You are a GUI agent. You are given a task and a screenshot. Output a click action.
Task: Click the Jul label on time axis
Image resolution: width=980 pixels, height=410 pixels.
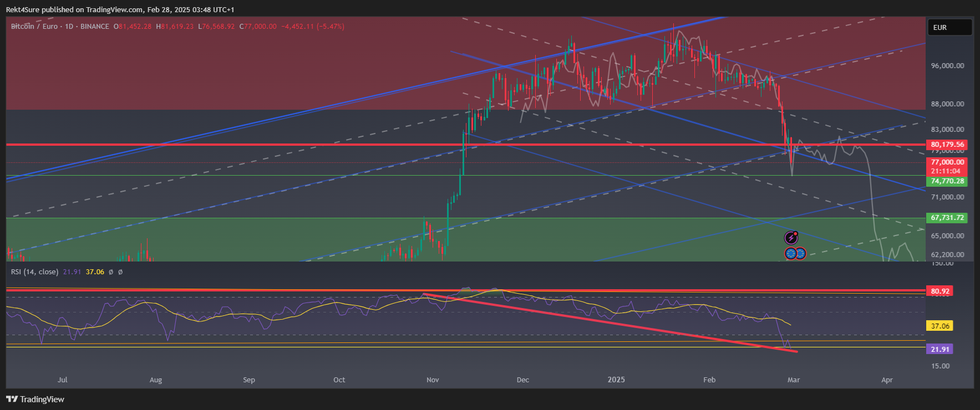63,380
